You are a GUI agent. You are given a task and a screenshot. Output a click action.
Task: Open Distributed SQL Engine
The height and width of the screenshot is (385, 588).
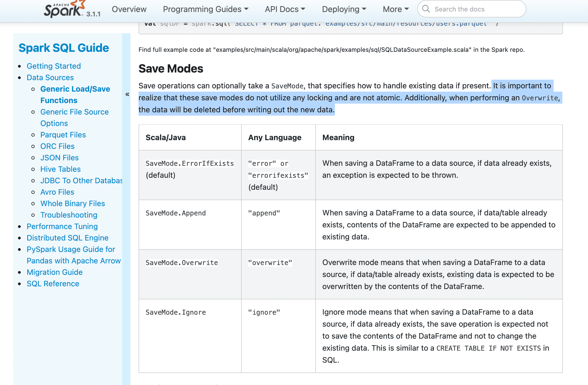[67, 238]
